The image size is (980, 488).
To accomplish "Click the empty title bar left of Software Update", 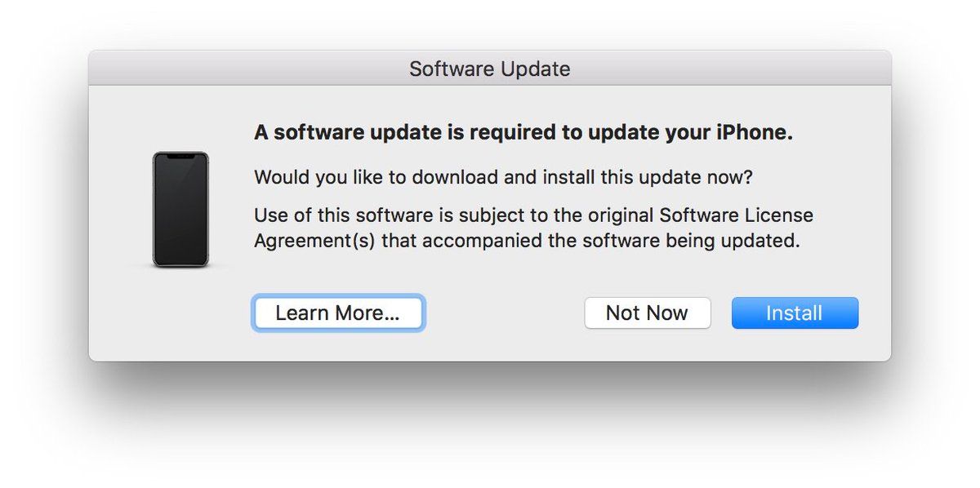I will pyautogui.click(x=245, y=69).
